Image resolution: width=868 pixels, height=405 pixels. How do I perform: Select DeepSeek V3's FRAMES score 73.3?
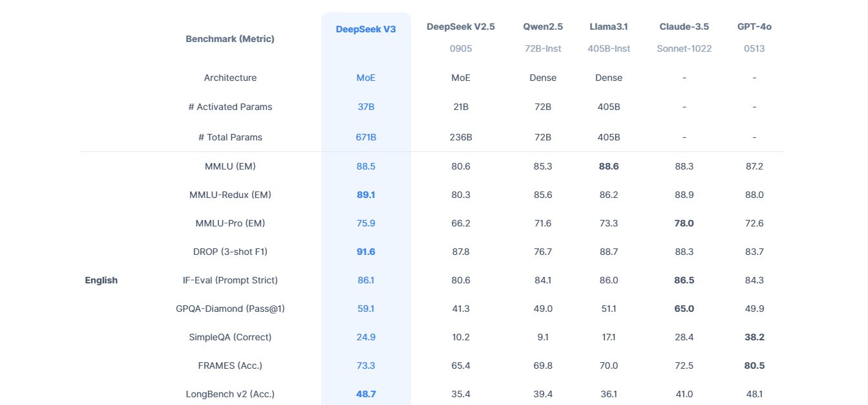366,366
